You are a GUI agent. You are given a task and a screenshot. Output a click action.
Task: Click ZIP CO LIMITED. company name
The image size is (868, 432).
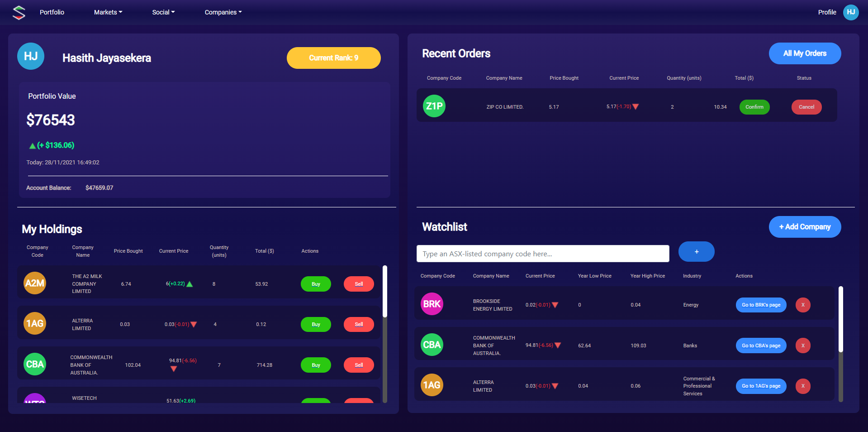click(505, 107)
